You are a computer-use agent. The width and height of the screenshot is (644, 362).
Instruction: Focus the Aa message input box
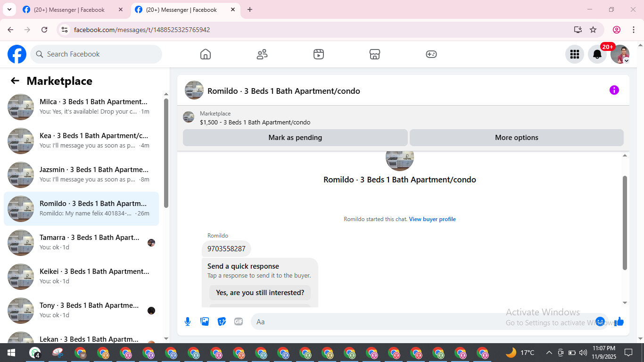point(424,321)
